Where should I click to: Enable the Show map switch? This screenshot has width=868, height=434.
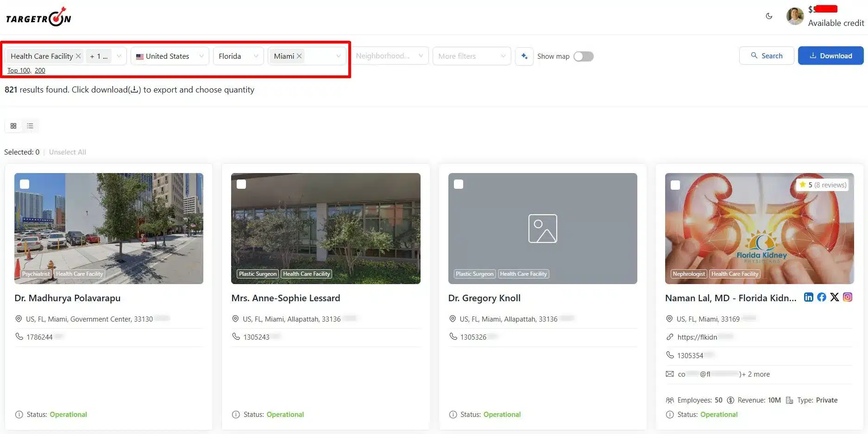583,56
